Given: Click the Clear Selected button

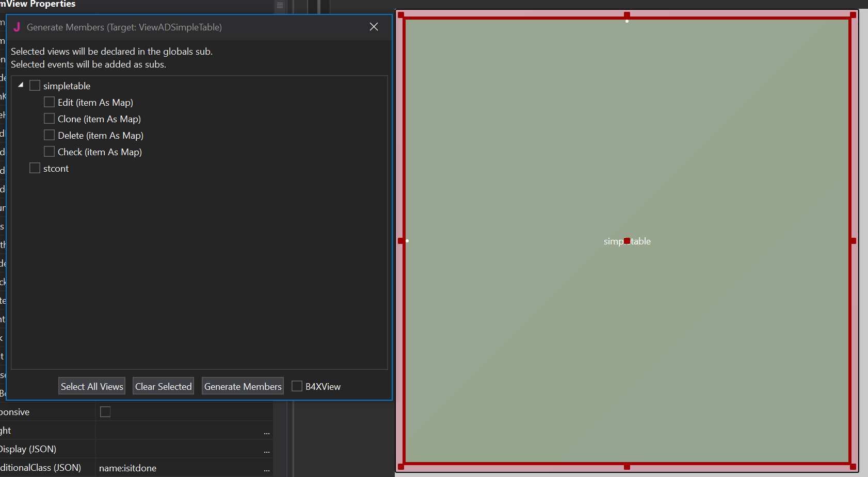Looking at the screenshot, I should click(x=163, y=386).
